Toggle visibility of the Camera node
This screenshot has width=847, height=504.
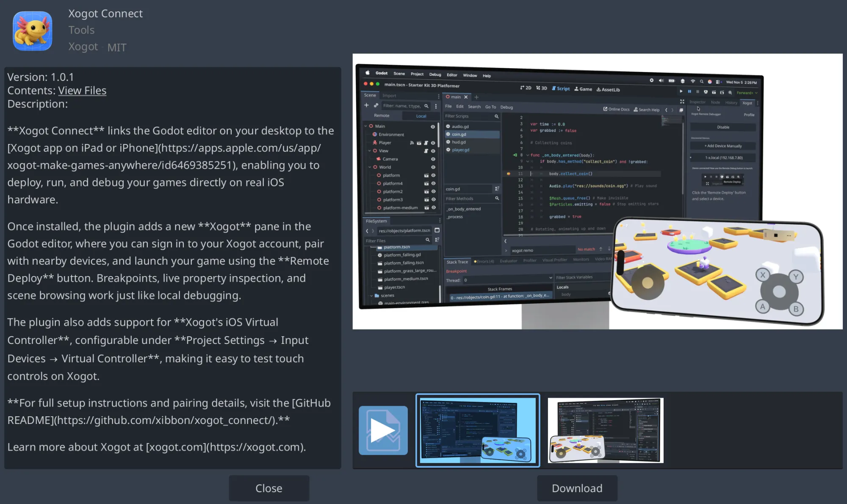click(x=433, y=159)
